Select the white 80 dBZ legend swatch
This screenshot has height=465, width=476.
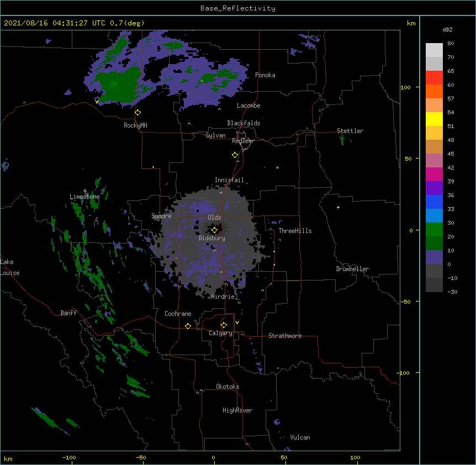434,50
